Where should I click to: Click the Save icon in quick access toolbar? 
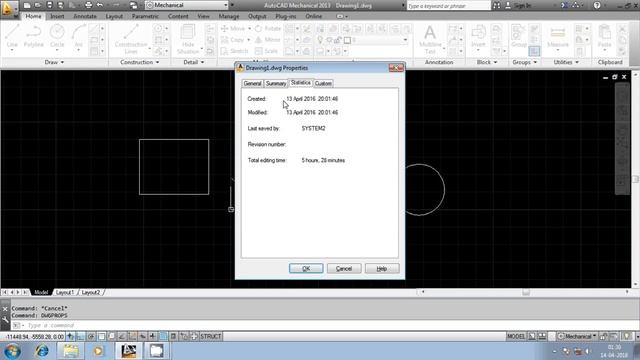pos(49,5)
